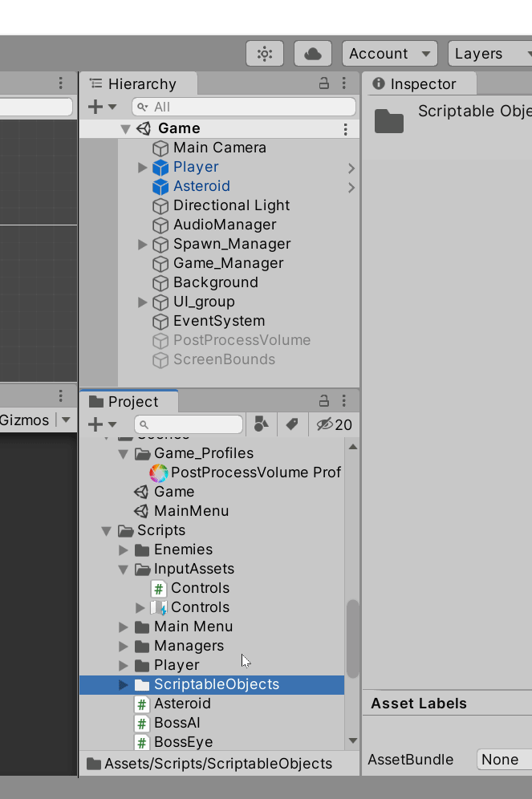Click the Project create plus button
Screen dimensions: 532x799
pos(95,424)
